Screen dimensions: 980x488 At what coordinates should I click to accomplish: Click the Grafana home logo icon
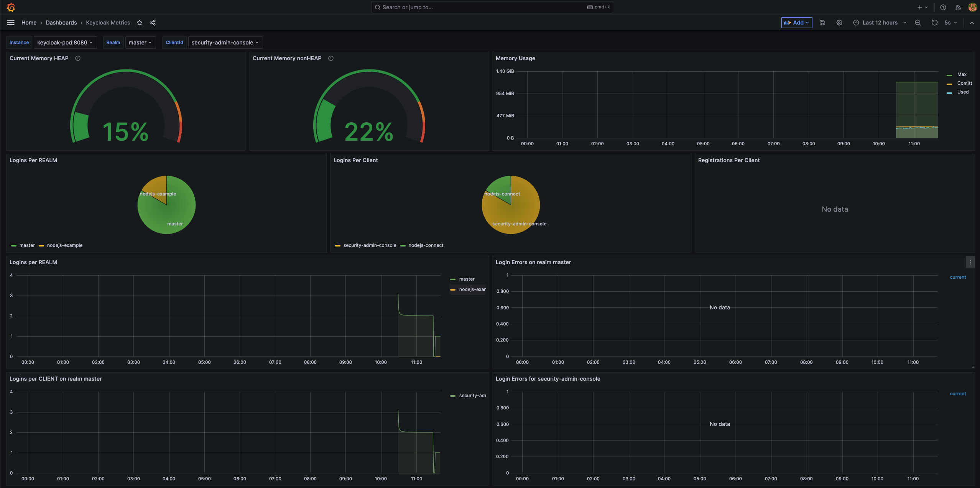pyautogui.click(x=11, y=8)
